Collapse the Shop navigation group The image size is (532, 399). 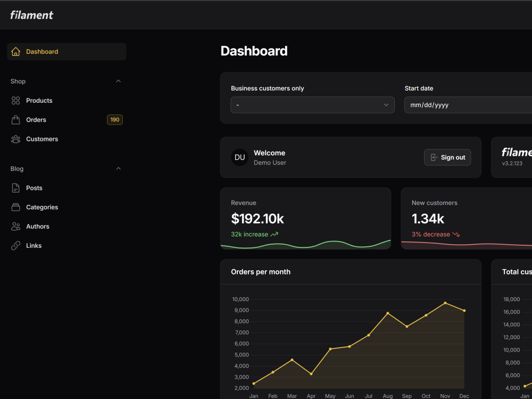pyautogui.click(x=119, y=81)
